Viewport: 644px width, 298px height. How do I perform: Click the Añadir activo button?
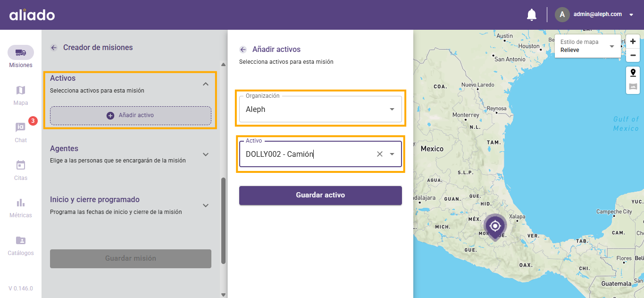click(131, 115)
